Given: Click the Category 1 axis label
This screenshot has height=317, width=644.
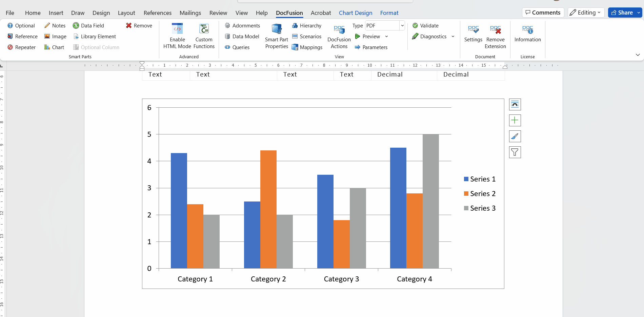Looking at the screenshot, I should pos(195,279).
